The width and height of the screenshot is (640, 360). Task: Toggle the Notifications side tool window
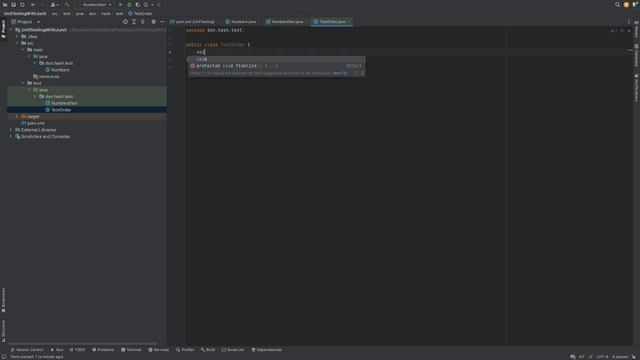pyautogui.click(x=636, y=88)
